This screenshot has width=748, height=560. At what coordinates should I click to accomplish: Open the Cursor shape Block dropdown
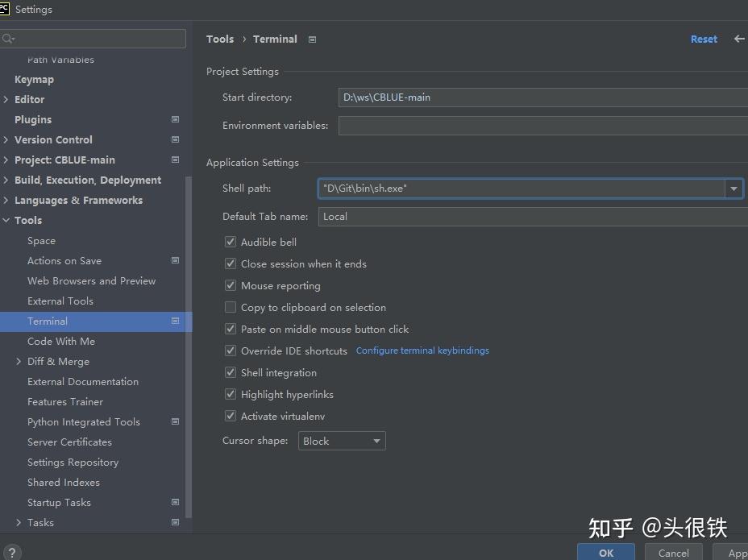pos(342,441)
